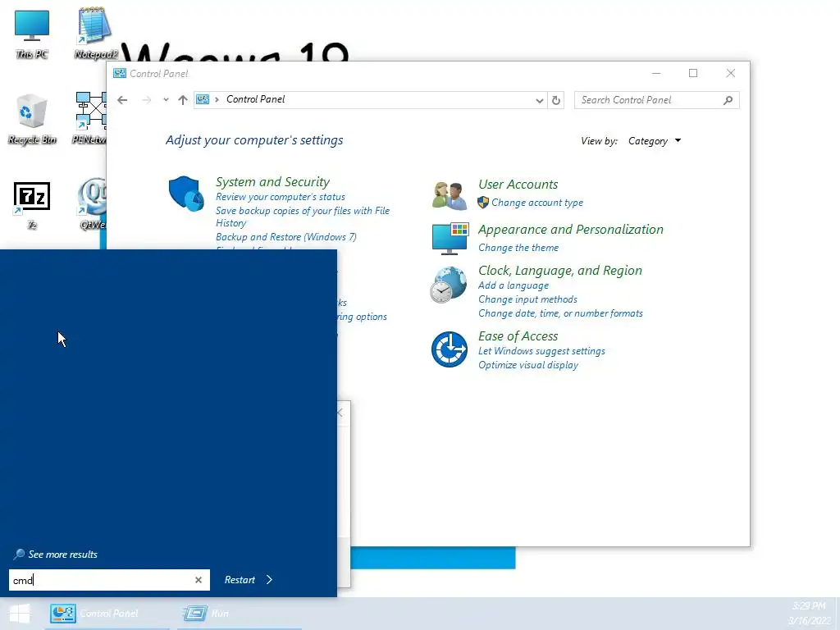Click Add a language link
Viewport: 840px width, 630px height.
(x=514, y=285)
